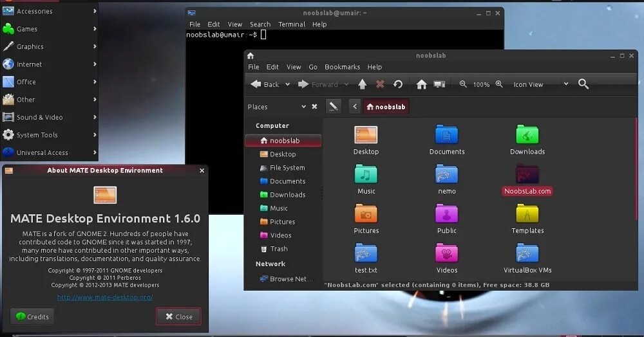644x337 pixels.
Task: Click the Credits button
Action: (32, 316)
